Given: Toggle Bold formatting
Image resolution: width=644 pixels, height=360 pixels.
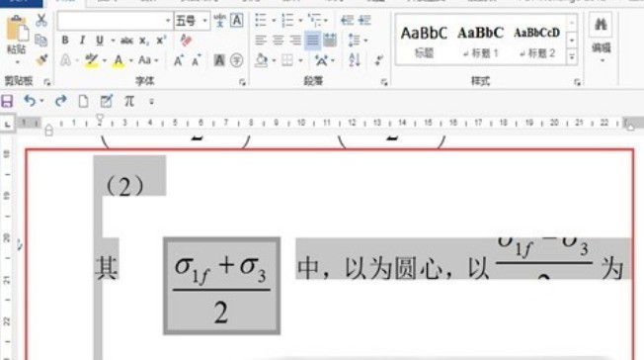Looking at the screenshot, I should pos(65,41).
